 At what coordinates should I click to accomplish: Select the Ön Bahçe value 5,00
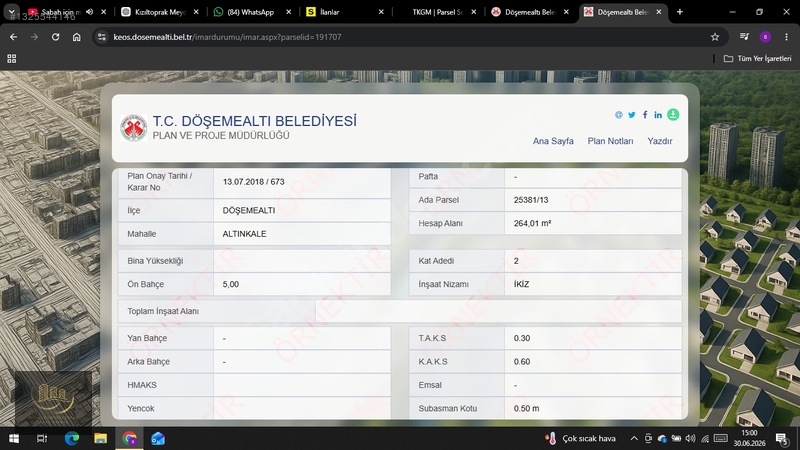231,284
